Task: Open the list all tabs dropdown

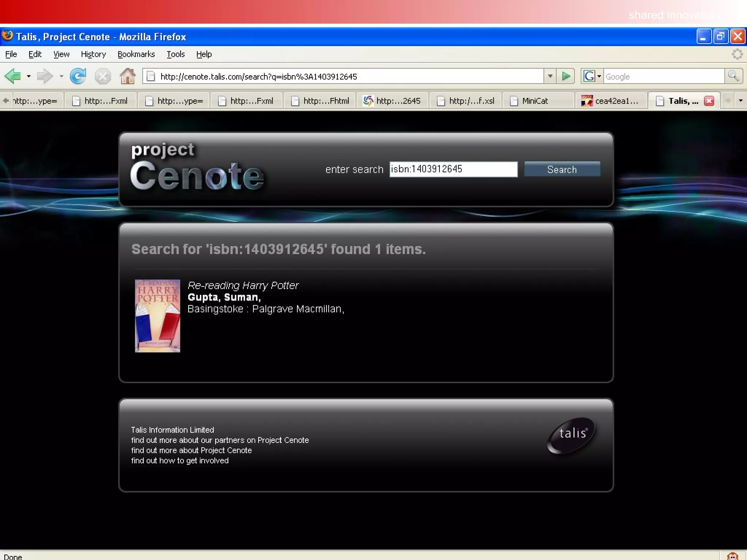Action: (740, 101)
